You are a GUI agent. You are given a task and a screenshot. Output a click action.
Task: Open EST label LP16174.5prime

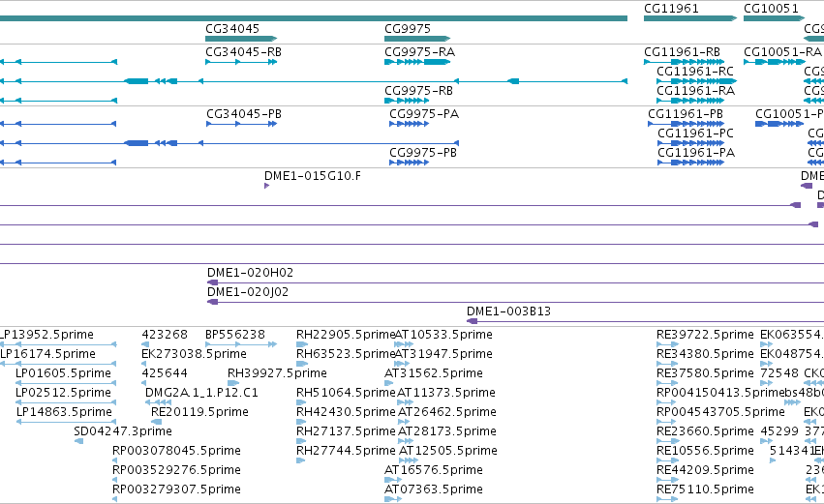pos(47,354)
